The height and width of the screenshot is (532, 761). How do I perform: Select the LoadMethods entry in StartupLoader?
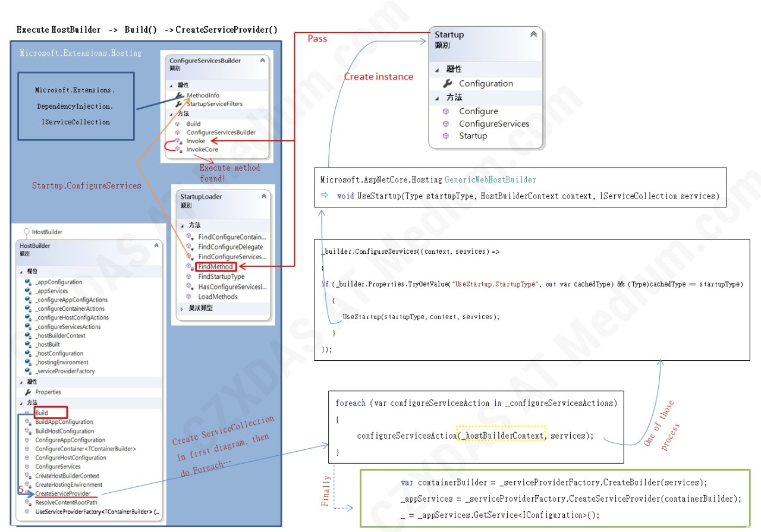point(218,297)
